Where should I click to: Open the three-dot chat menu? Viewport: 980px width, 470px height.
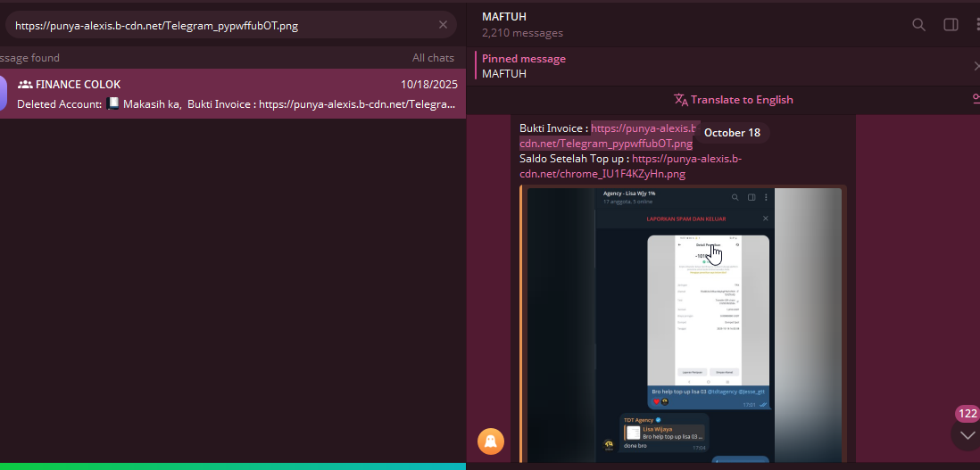point(976,24)
